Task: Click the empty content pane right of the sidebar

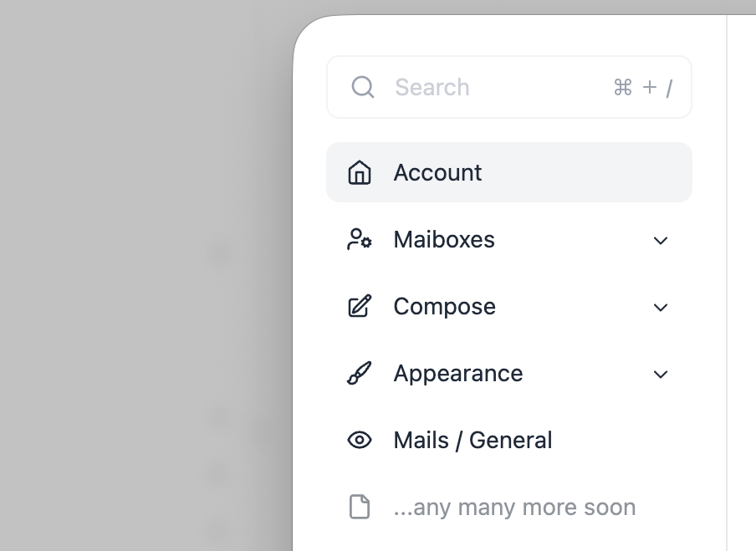Action: pyautogui.click(x=742, y=276)
